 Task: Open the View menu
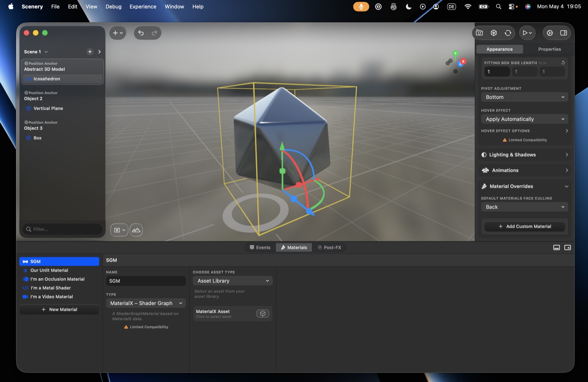click(91, 7)
